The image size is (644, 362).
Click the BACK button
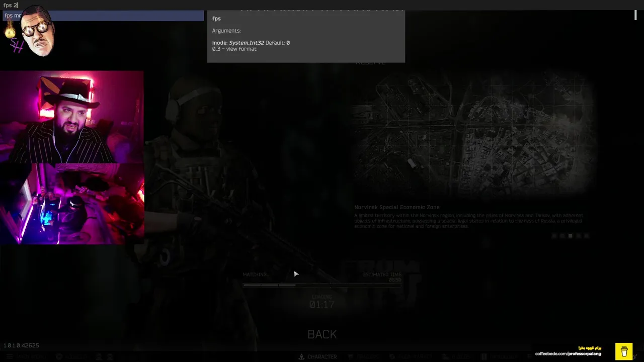tap(322, 334)
